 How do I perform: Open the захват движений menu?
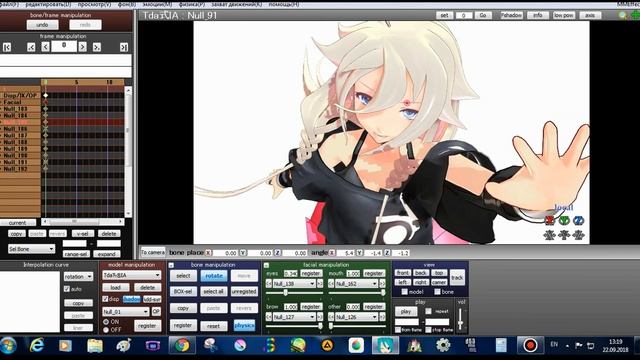[237, 4]
